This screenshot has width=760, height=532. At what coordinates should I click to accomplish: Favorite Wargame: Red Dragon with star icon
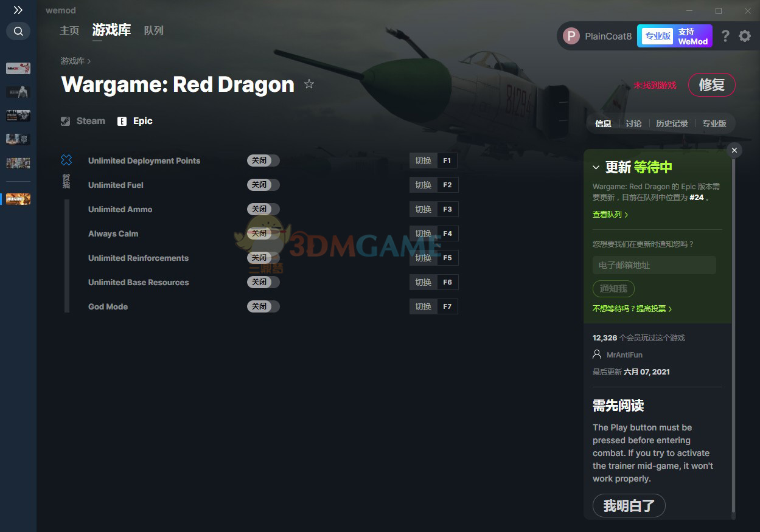pos(309,84)
